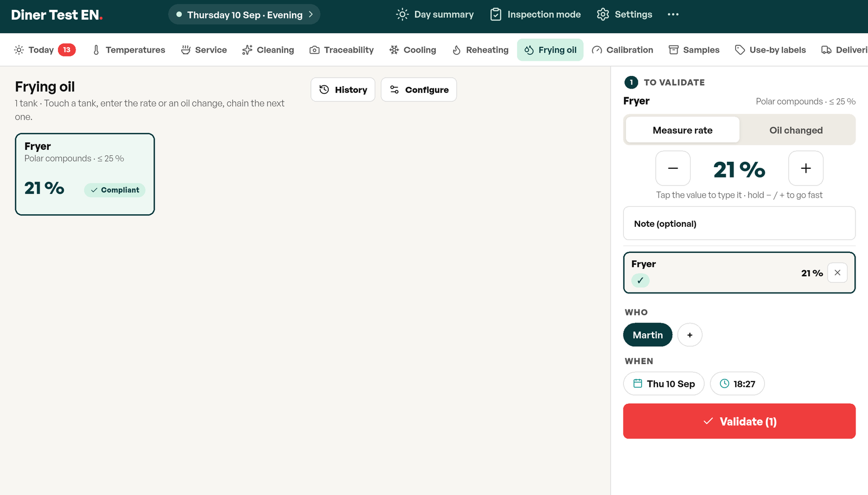Image resolution: width=868 pixels, height=495 pixels.
Task: Click the 13 notifications badge
Action: click(67, 50)
